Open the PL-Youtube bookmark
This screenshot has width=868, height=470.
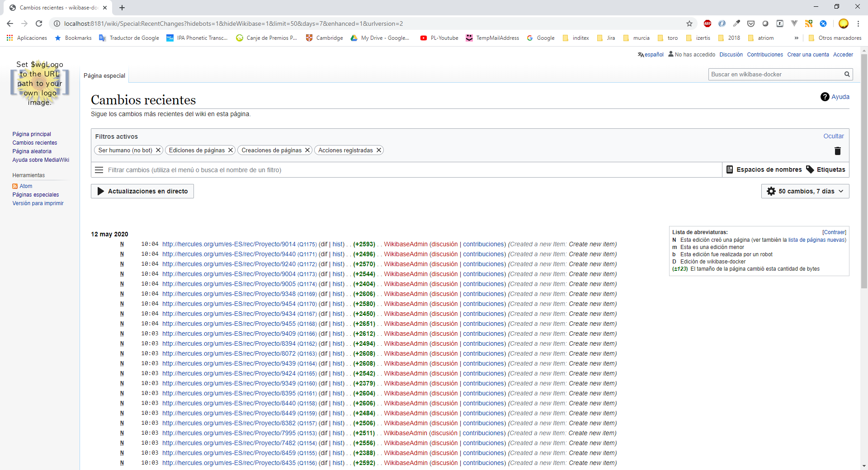(439, 38)
